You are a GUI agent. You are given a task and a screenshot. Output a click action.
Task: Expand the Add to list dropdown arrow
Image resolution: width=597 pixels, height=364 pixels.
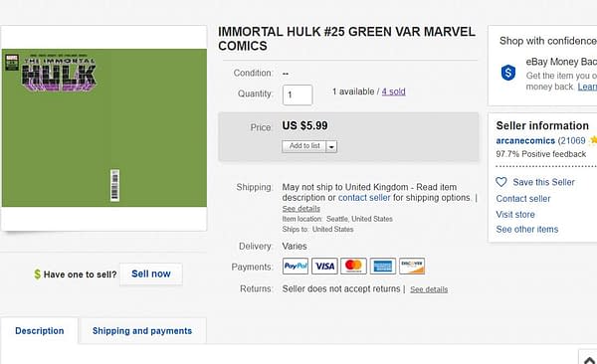coord(331,146)
